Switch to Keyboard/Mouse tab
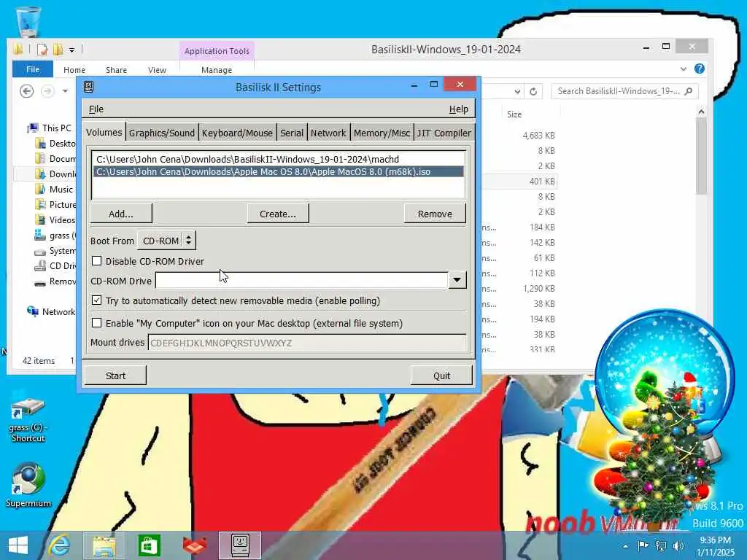 pyautogui.click(x=237, y=133)
